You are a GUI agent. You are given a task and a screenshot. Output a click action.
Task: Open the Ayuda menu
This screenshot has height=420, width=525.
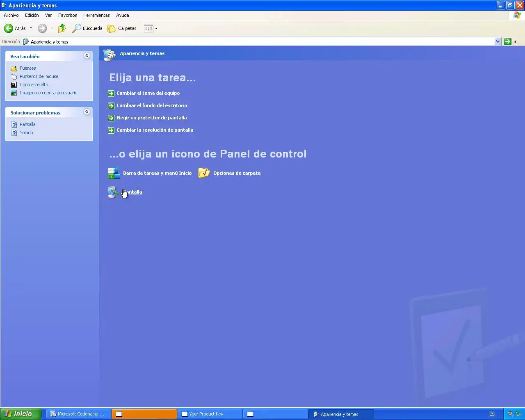[122, 15]
